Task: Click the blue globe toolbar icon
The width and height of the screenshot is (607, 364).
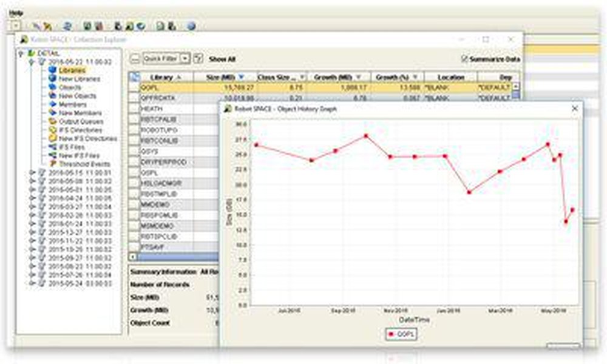Action: tap(191, 26)
